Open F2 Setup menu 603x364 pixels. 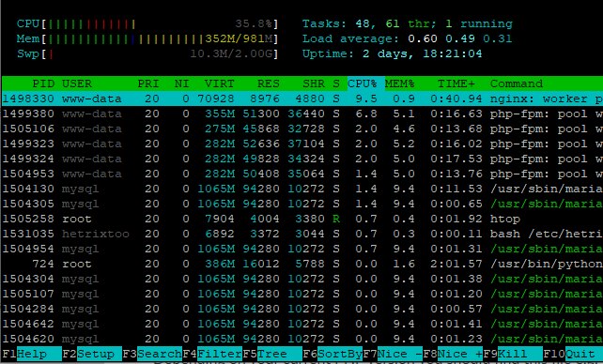(x=92, y=354)
